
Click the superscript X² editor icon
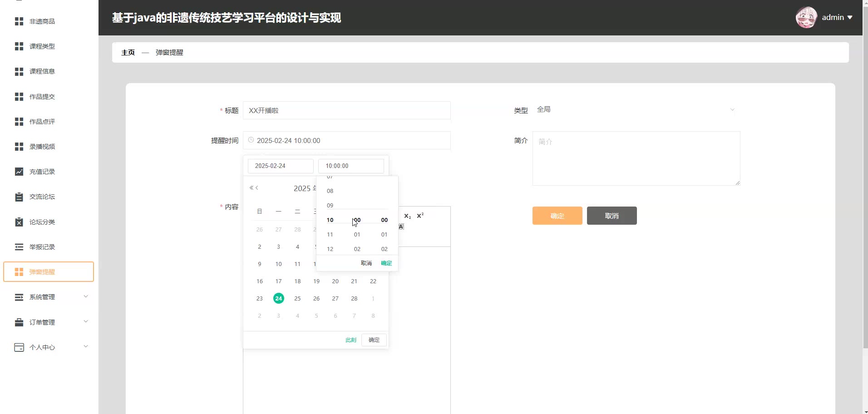tap(420, 216)
